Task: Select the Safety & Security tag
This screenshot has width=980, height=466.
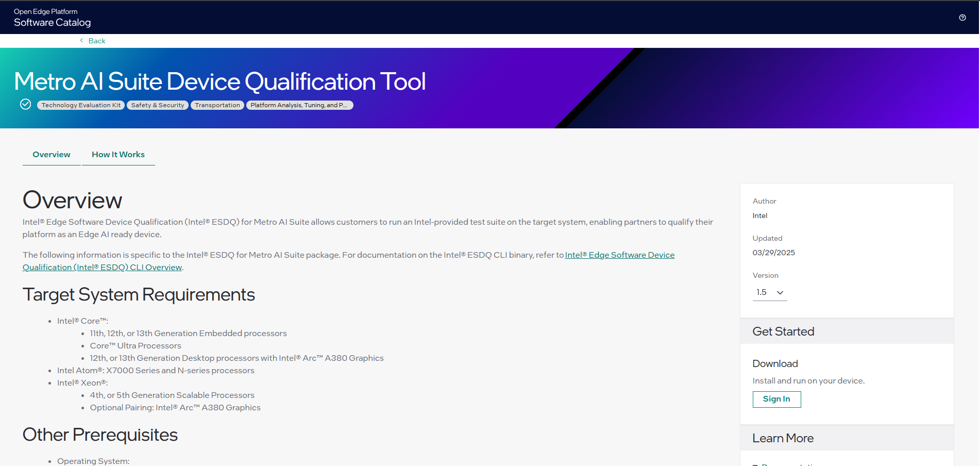Action: coord(158,105)
